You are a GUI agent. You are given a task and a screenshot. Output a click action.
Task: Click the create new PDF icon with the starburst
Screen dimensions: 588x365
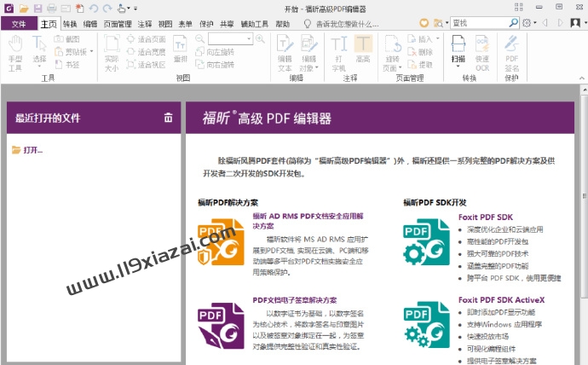[79, 8]
